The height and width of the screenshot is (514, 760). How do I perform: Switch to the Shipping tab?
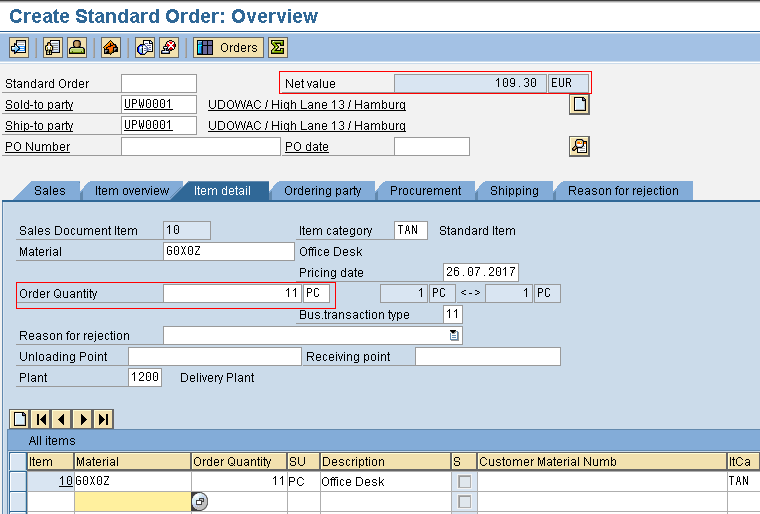pos(514,191)
